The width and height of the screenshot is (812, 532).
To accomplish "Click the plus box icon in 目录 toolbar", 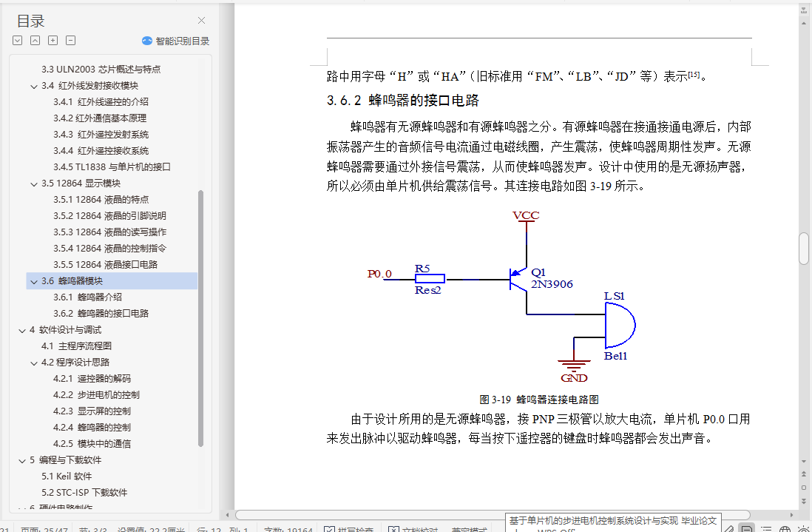I will (x=53, y=41).
